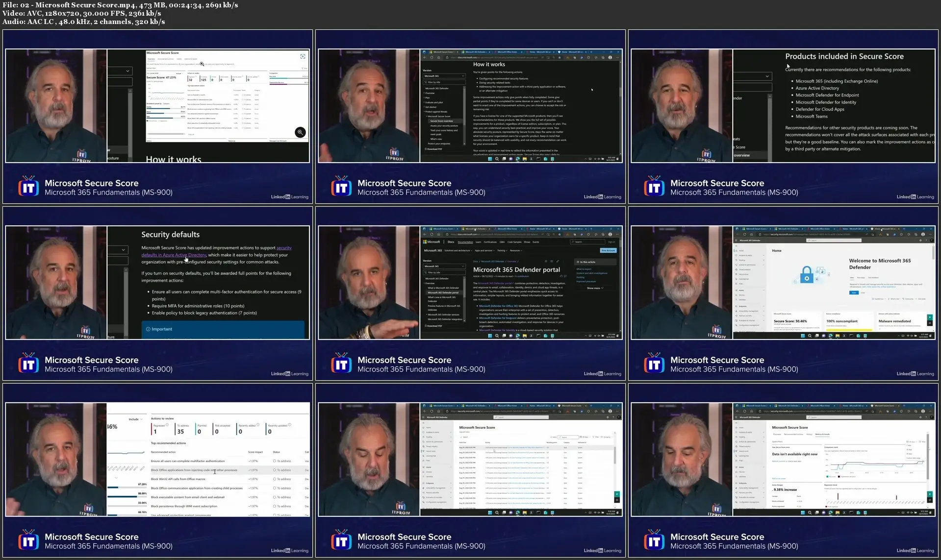Click the profile avatar in the 'How it works' browser toolbar

tap(610, 57)
